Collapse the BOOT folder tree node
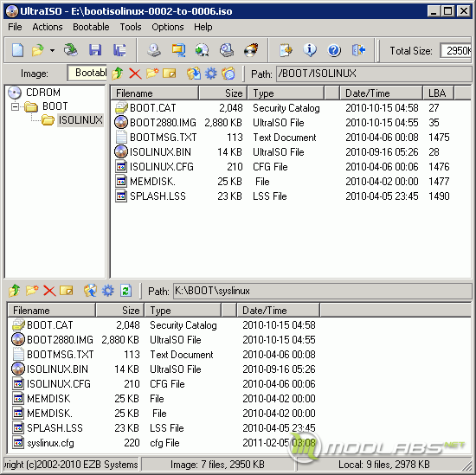This screenshot has width=476, height=475. 15,106
